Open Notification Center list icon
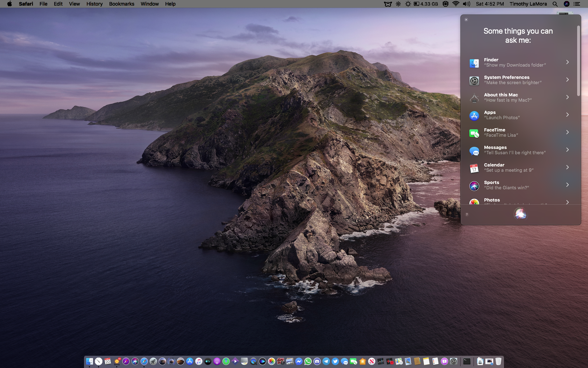This screenshot has height=368, width=588. pyautogui.click(x=577, y=4)
